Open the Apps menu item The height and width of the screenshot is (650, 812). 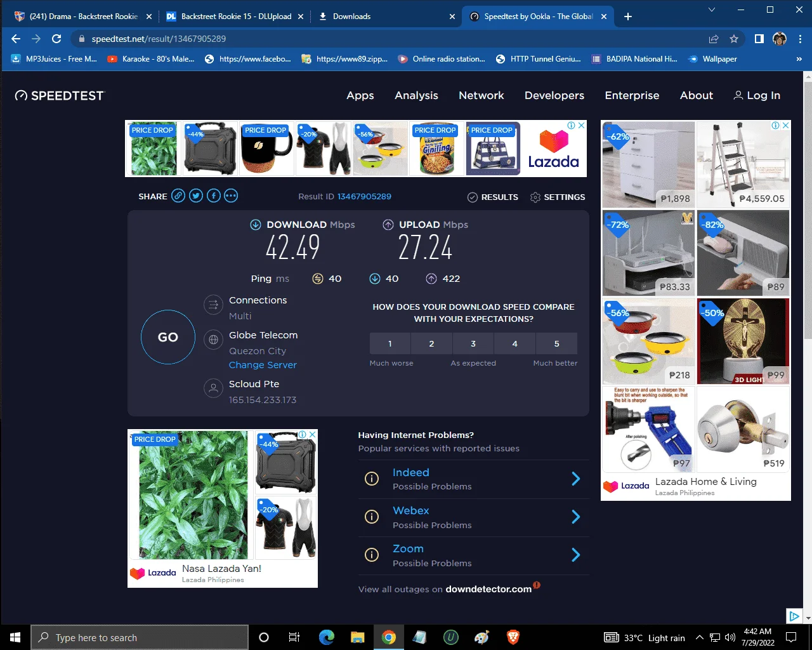(360, 96)
